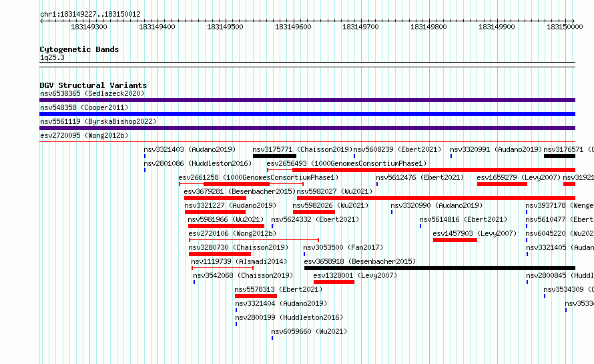Click the nsv548358 (Cooper2011) label
This screenshot has height=364, width=594.
click(x=84, y=107)
